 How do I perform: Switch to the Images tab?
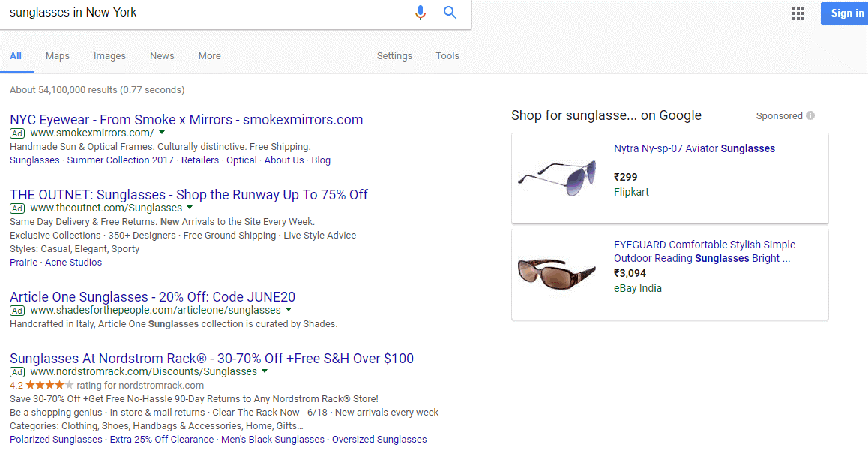pos(109,56)
